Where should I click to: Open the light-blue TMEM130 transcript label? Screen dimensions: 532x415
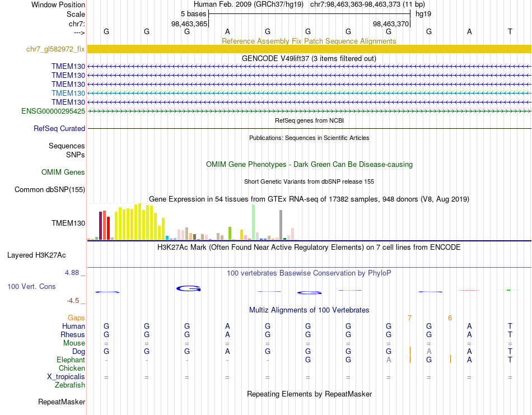(x=68, y=93)
